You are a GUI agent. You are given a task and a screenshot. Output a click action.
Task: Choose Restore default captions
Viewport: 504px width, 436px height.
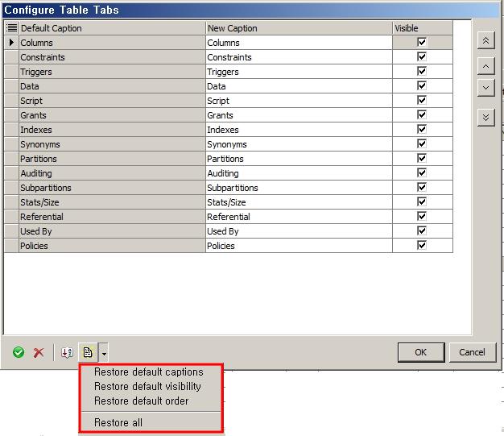pos(148,372)
